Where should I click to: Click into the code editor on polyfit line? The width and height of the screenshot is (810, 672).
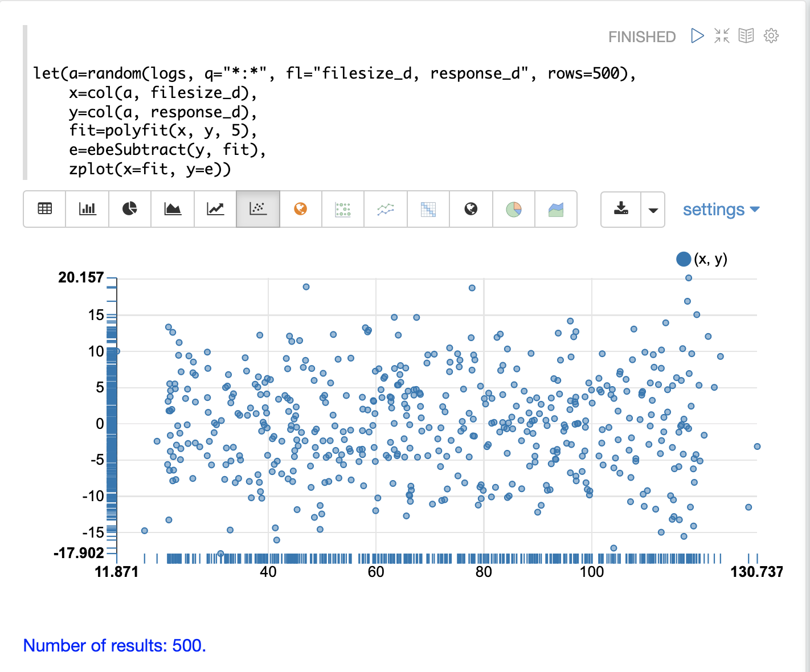coord(162,131)
